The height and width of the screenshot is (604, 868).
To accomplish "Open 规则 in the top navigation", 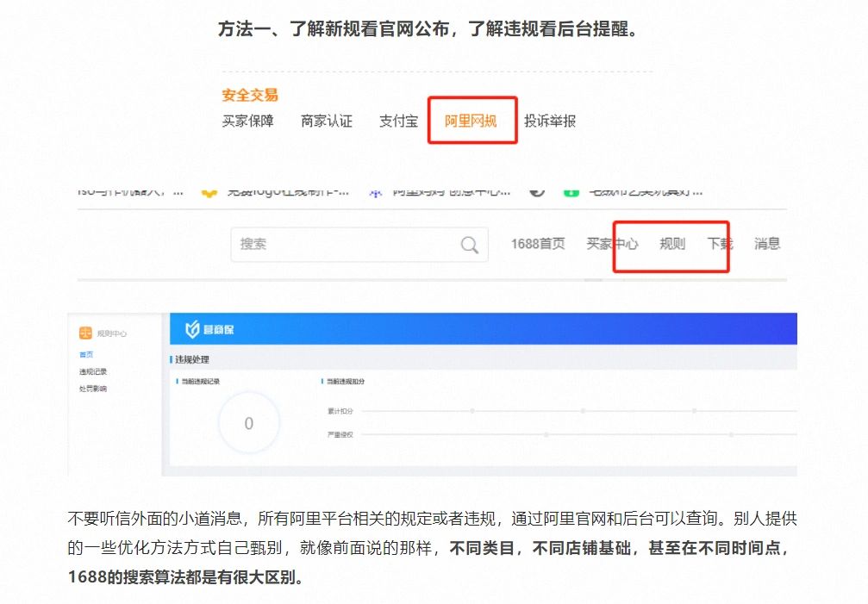I will pyautogui.click(x=672, y=244).
